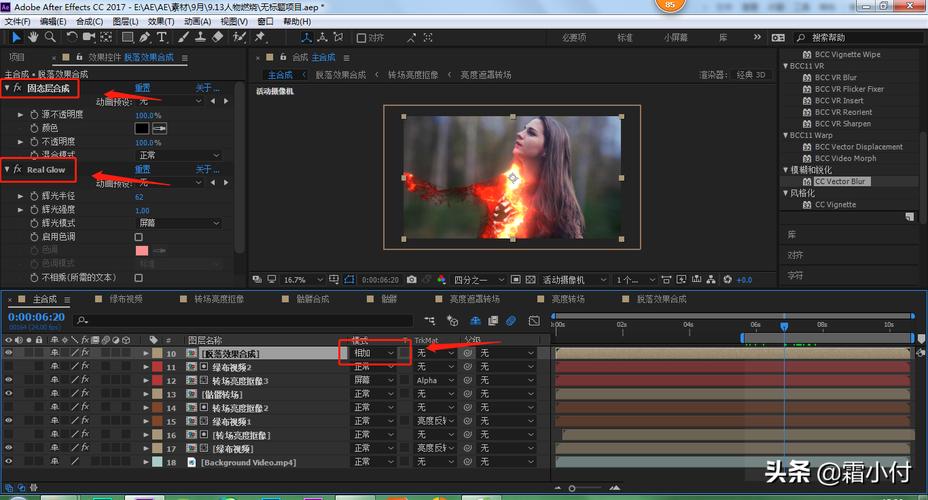Open the 窗口 menu
This screenshot has width=928, height=500.
(x=265, y=21)
